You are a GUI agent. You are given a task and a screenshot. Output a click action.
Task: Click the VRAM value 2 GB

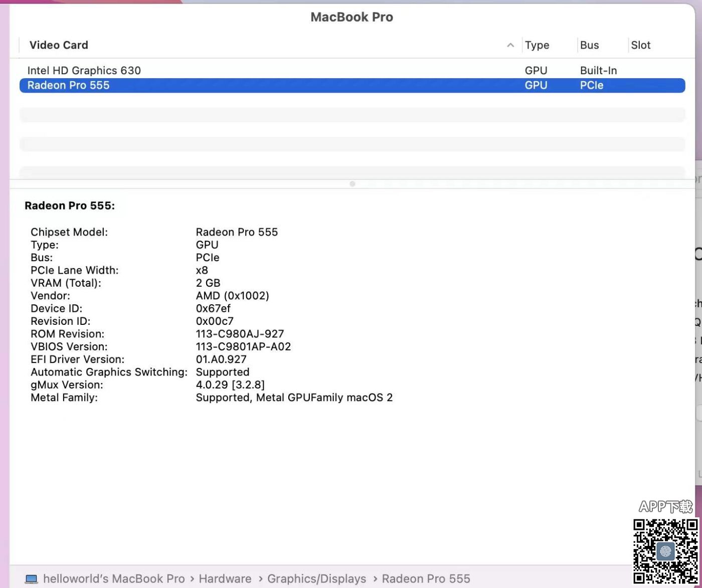click(208, 283)
